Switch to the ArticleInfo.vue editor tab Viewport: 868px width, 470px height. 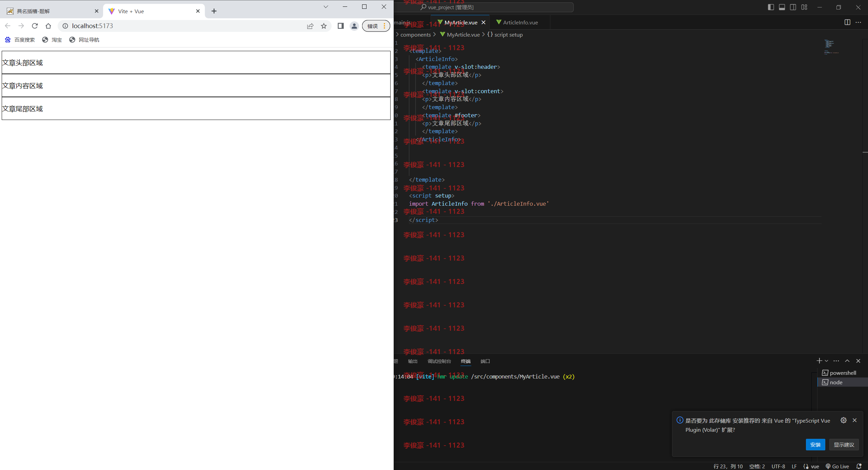click(520, 22)
